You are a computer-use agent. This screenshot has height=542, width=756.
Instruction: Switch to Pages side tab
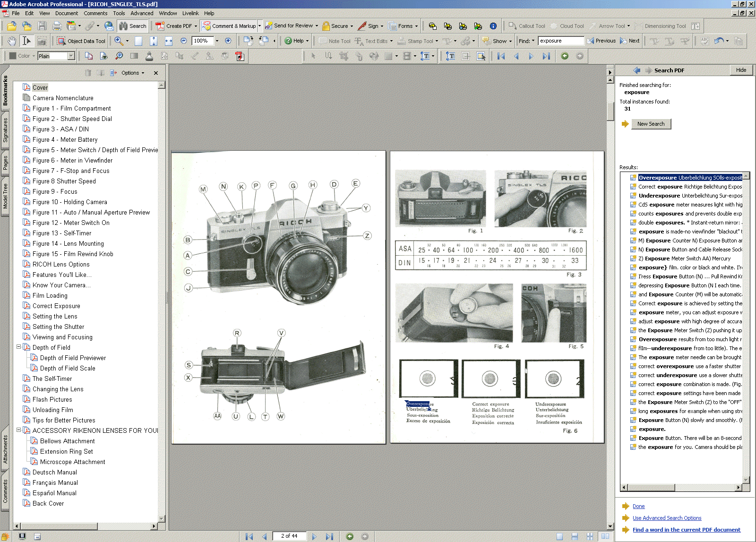click(5, 163)
